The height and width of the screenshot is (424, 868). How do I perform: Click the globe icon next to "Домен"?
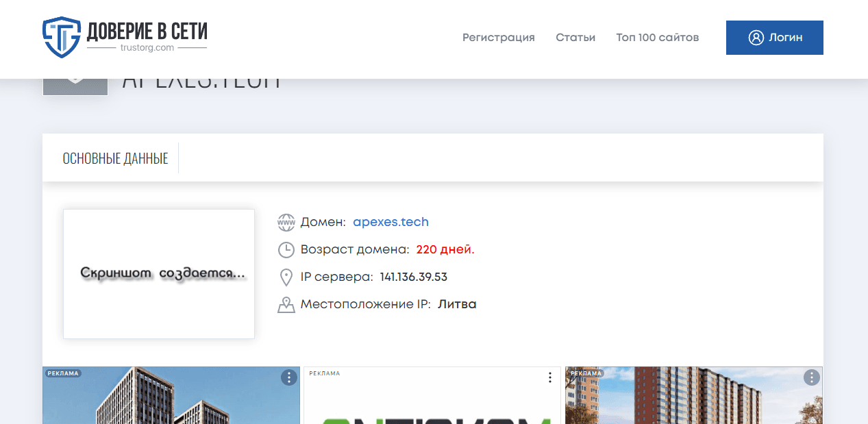click(286, 222)
